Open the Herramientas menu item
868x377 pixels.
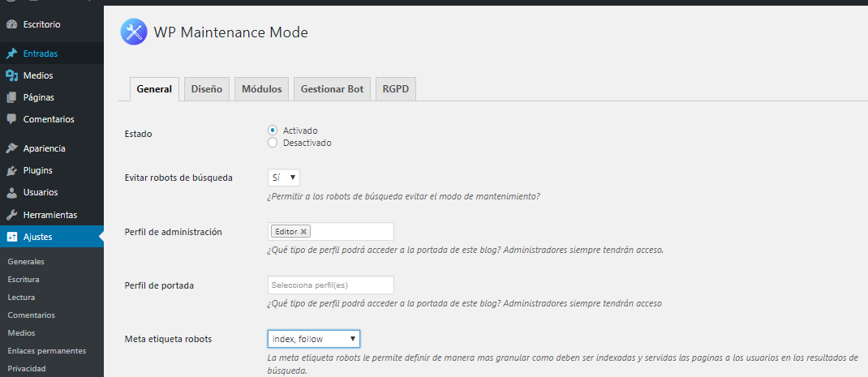[x=51, y=215]
